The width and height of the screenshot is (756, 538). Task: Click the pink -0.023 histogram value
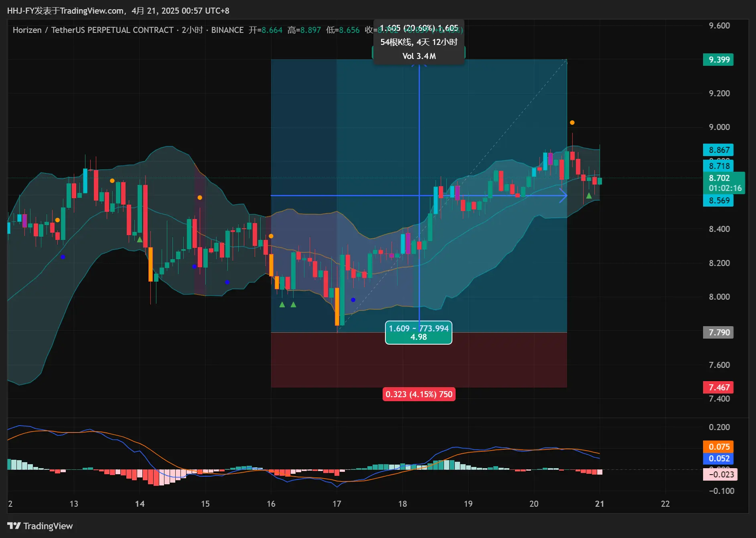720,475
